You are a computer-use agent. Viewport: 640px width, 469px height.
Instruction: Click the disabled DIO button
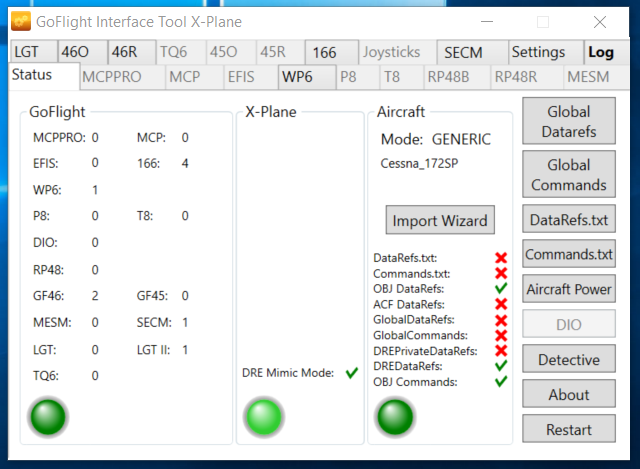569,324
